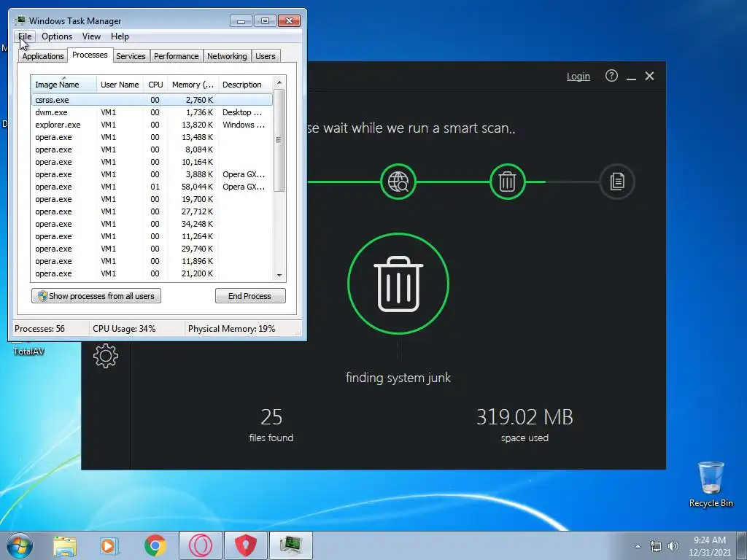The width and height of the screenshot is (747, 560).
Task: Switch to the Performance tab
Action: pyautogui.click(x=177, y=56)
